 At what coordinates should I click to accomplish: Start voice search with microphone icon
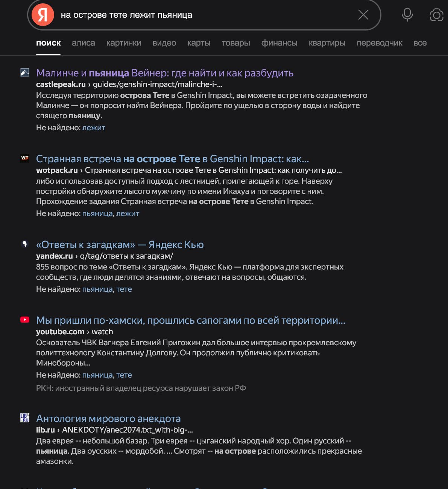click(x=407, y=15)
